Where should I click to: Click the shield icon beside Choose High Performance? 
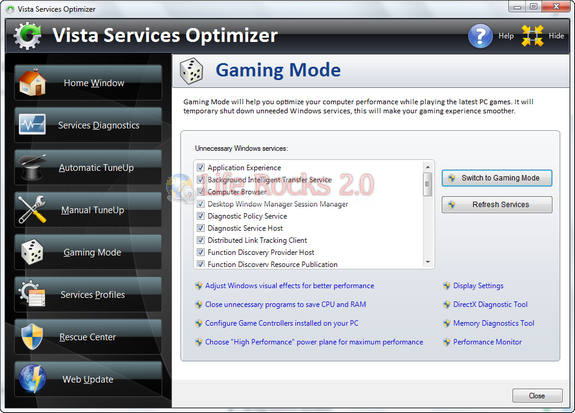click(x=199, y=342)
